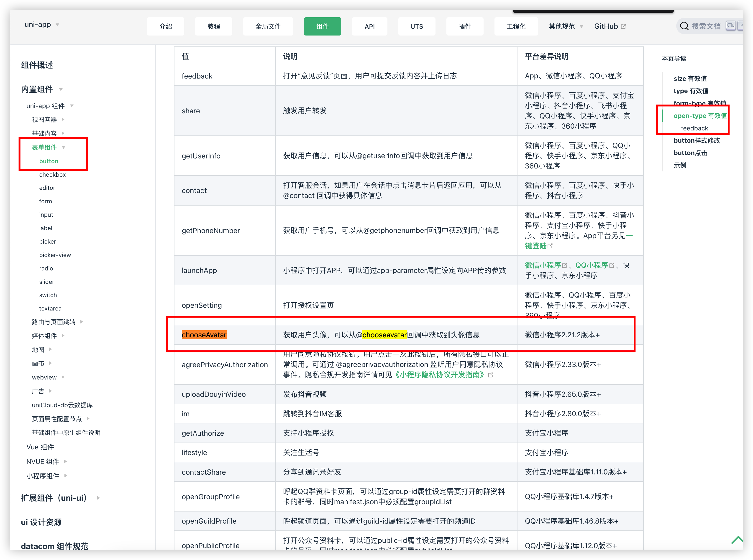Viewport: 753px width, 560px height.
Task: Jump to button样式修改 in page outline
Action: [x=696, y=140]
